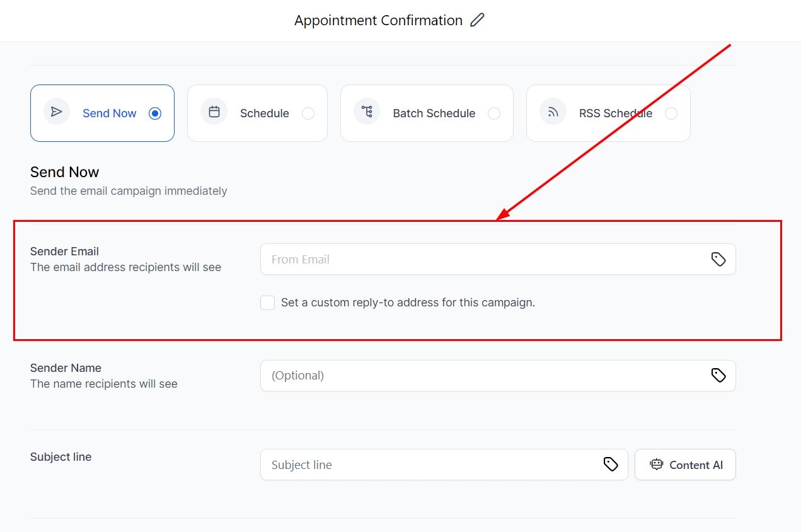Click the RSS feed icon
The image size is (801, 532).
coord(553,112)
